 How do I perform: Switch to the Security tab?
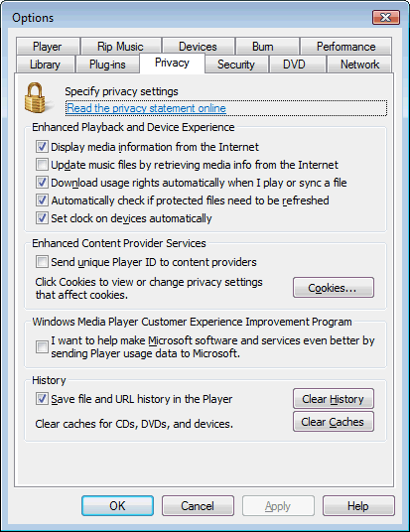(236, 65)
